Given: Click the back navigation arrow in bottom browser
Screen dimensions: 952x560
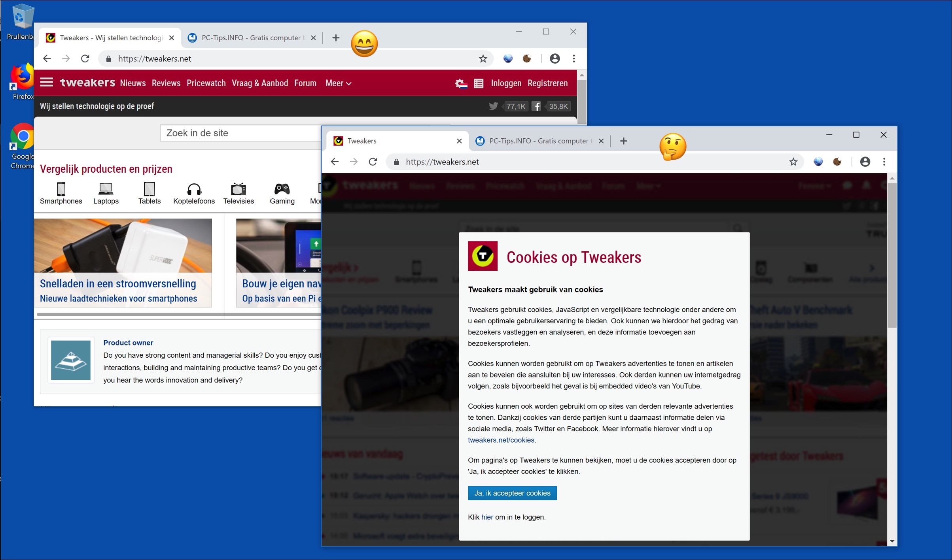Looking at the screenshot, I should point(335,161).
